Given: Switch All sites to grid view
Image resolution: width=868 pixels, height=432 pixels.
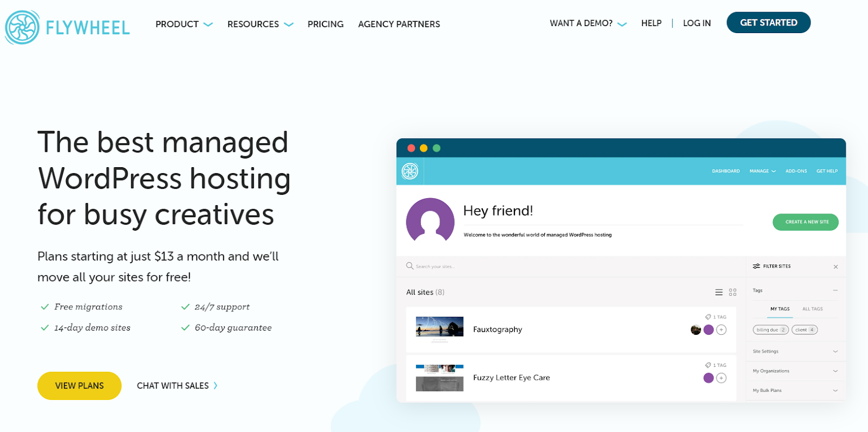Looking at the screenshot, I should pyautogui.click(x=733, y=292).
